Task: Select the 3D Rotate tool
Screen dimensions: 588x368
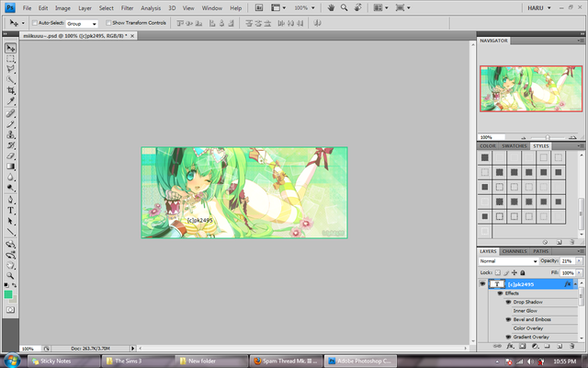Action: point(10,245)
